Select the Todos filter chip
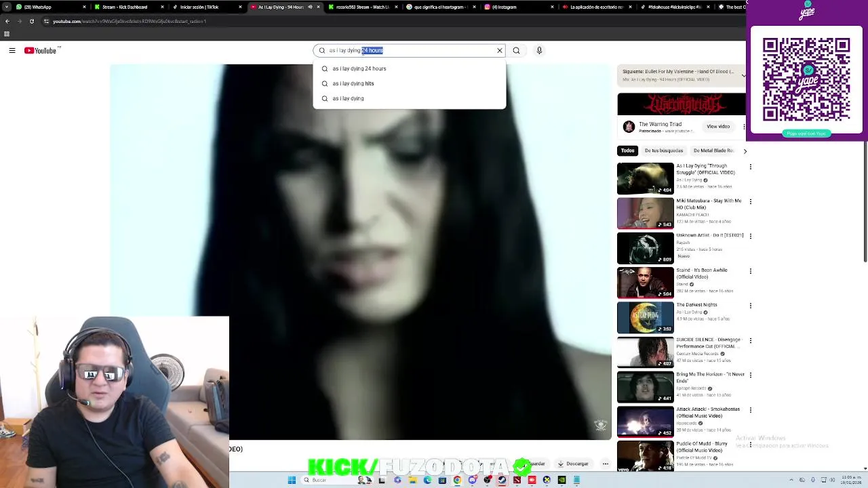Screen dimensions: 868x488 (x=627, y=150)
